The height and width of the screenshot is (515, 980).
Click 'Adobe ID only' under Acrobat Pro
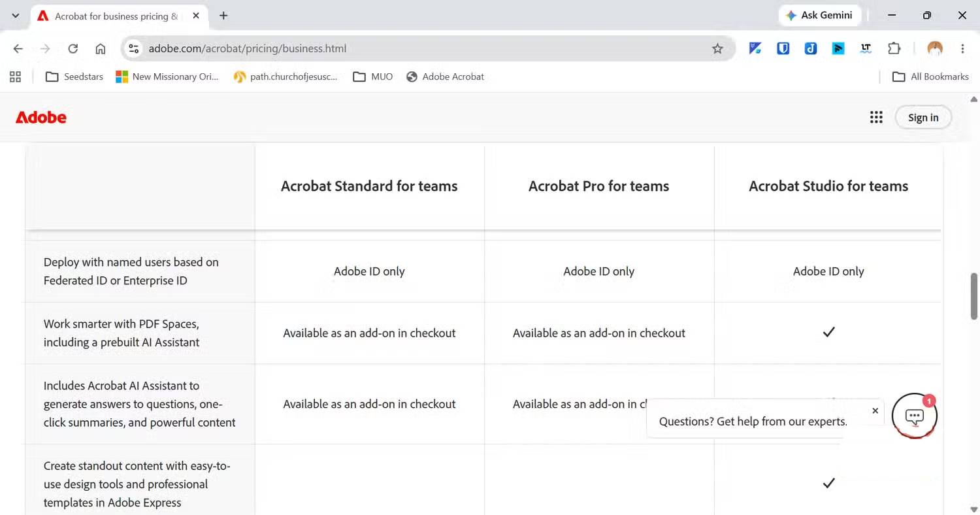[x=599, y=271]
